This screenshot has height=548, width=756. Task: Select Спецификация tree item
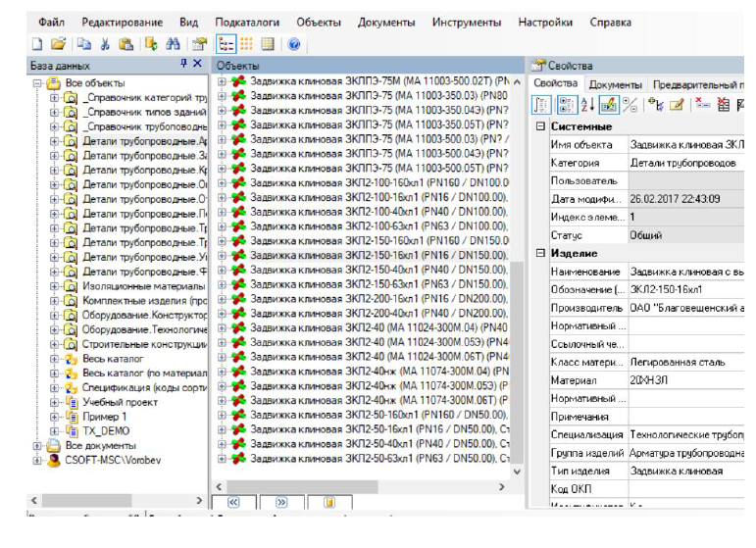(145, 388)
